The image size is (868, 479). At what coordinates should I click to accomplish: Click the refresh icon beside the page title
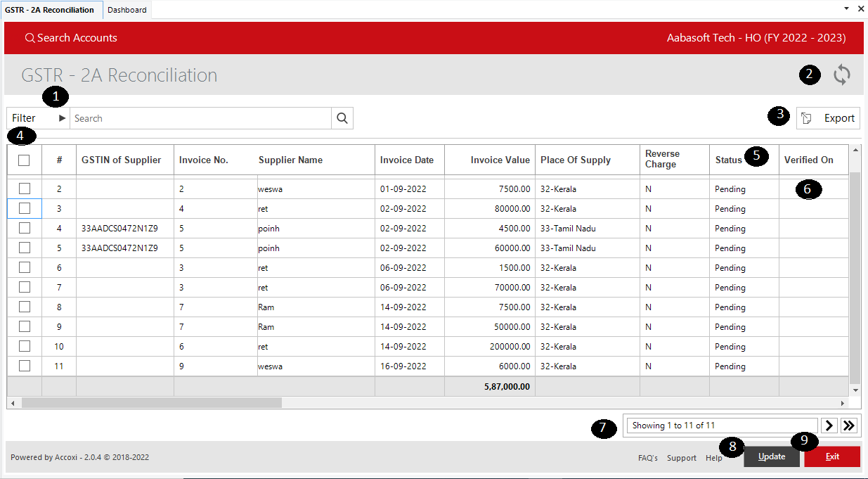tap(842, 75)
